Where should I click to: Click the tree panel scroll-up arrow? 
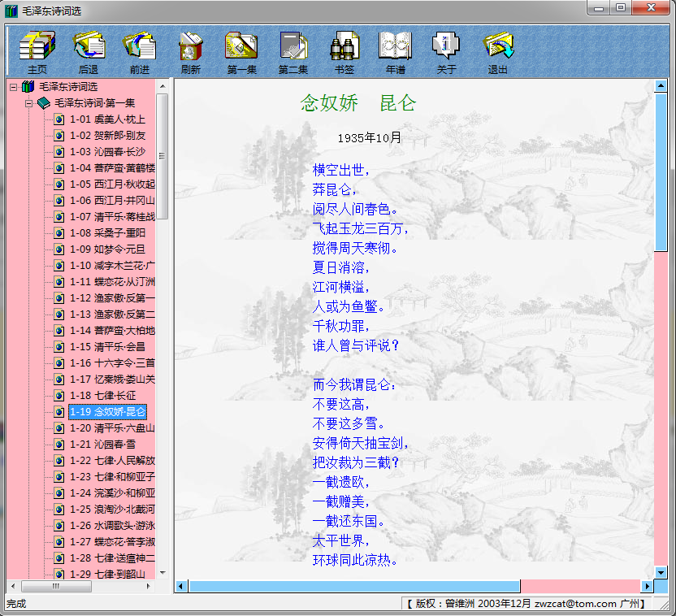162,86
